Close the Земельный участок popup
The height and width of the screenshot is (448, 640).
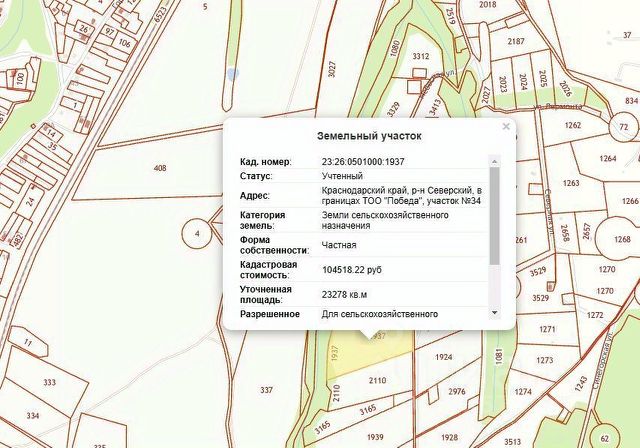pos(506,126)
